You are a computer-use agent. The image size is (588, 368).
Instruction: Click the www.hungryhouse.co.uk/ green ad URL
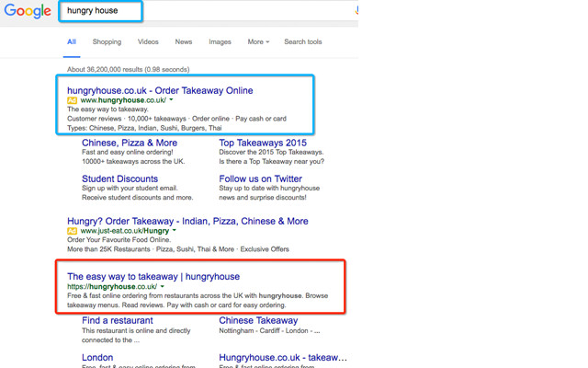(123, 100)
